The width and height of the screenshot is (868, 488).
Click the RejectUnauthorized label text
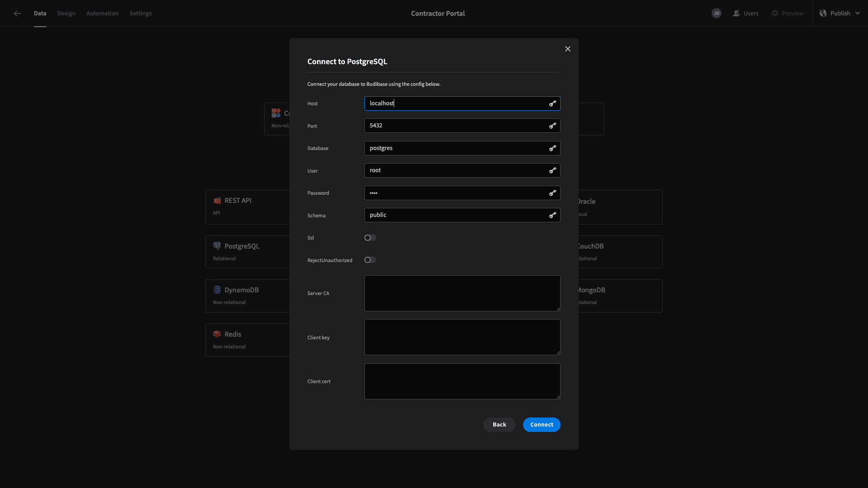[330, 260]
